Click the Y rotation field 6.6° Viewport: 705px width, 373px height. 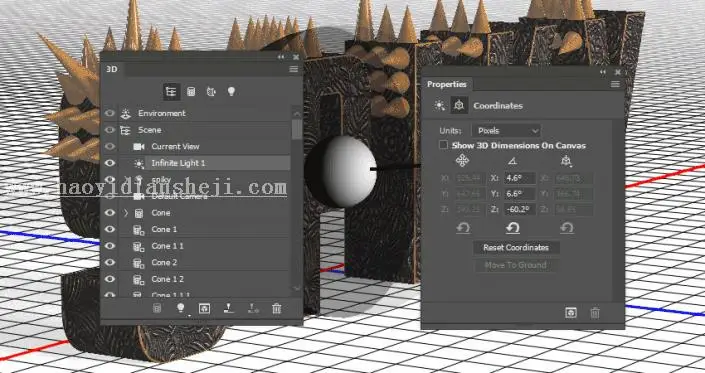(x=519, y=194)
